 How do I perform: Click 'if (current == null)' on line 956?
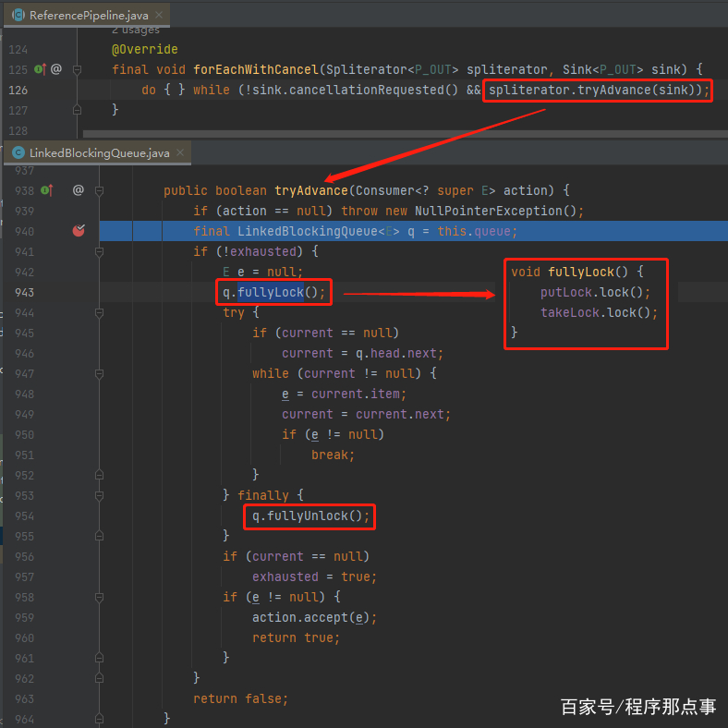coord(297,556)
